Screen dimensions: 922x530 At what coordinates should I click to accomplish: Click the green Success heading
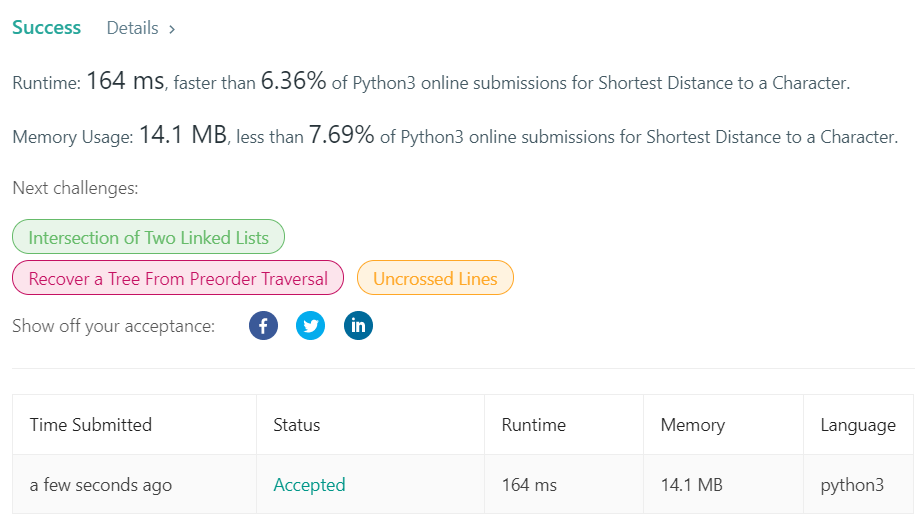[x=46, y=28]
